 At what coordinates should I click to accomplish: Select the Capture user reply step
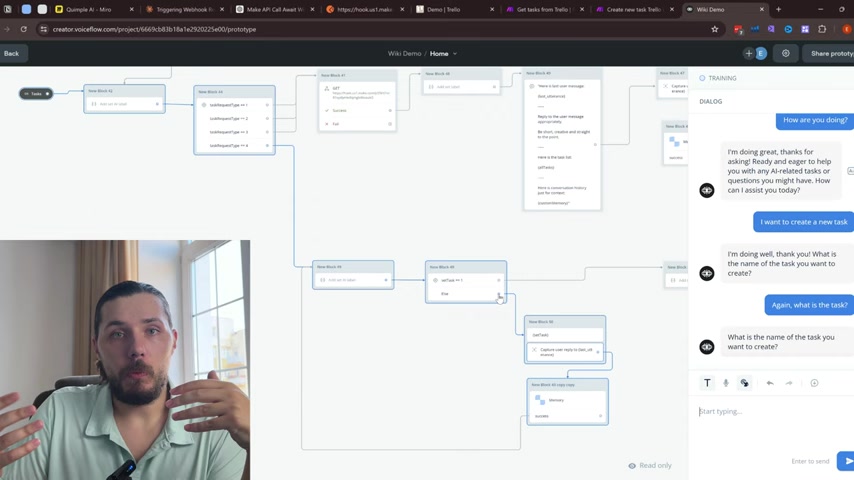(564, 351)
